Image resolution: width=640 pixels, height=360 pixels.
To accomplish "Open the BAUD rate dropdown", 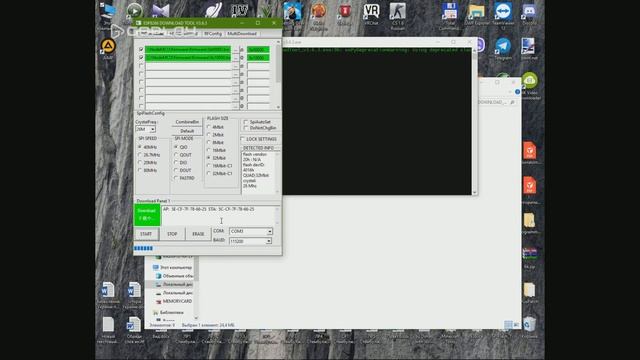I will (x=269, y=241).
